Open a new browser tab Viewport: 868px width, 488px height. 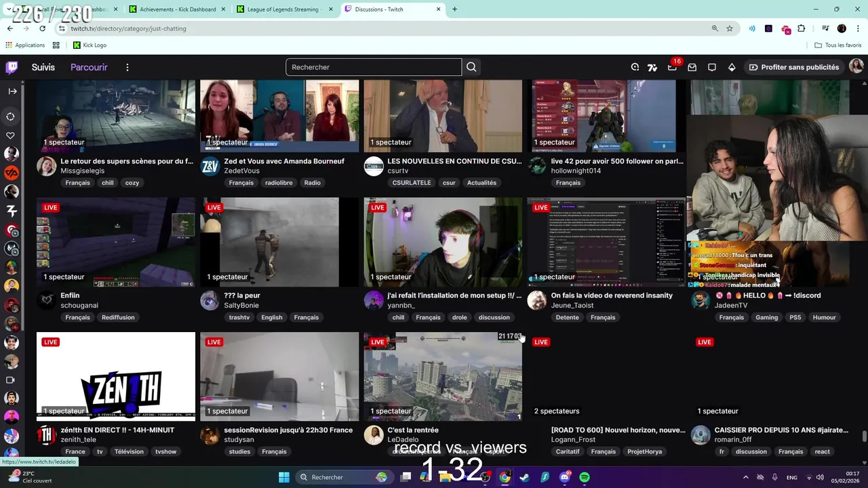(454, 9)
